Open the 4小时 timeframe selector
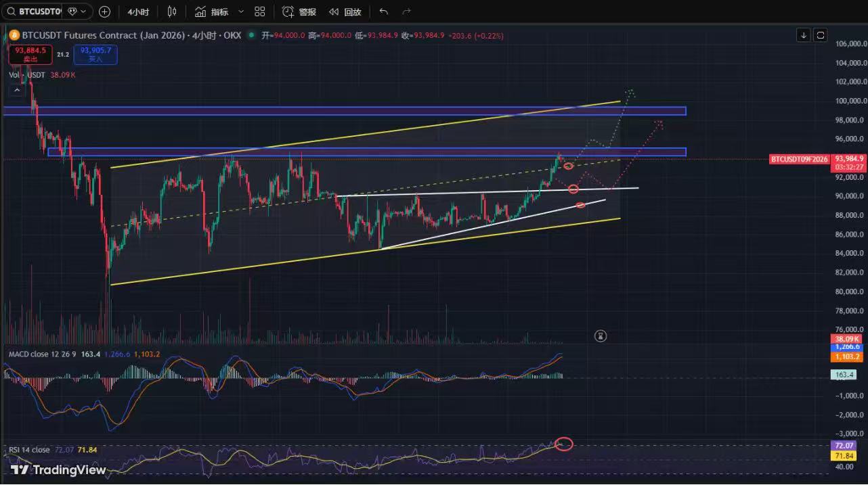 (138, 11)
